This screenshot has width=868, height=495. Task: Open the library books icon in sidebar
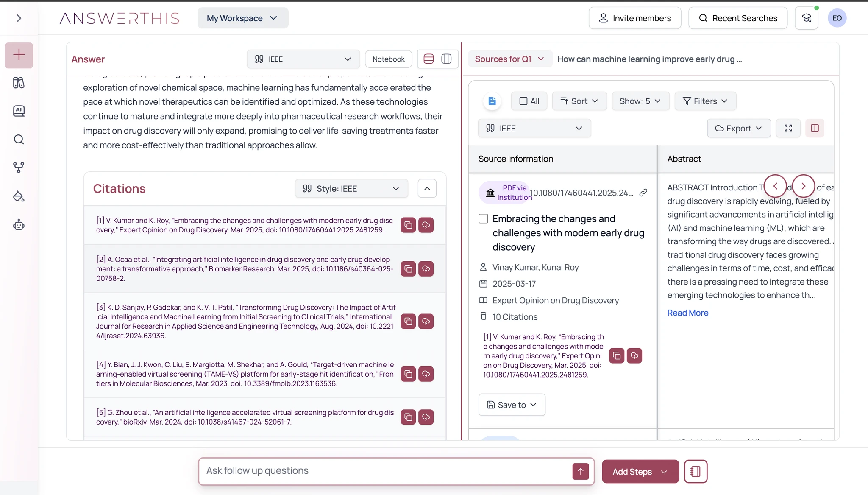coord(19,83)
